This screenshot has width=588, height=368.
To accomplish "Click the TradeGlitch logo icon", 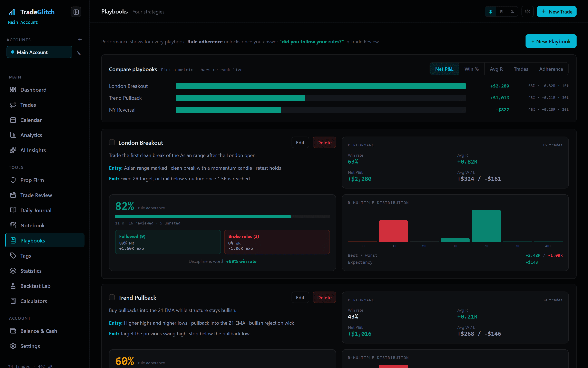I will 12,12.
